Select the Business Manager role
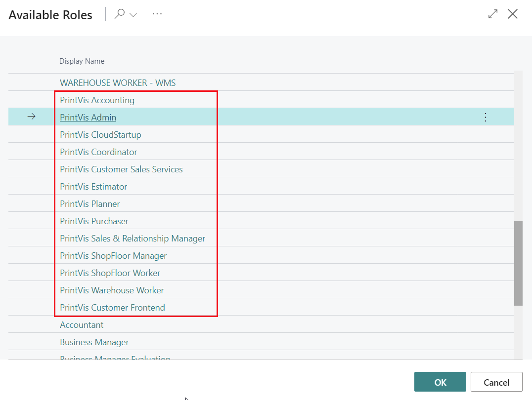532x400 pixels. pos(94,342)
